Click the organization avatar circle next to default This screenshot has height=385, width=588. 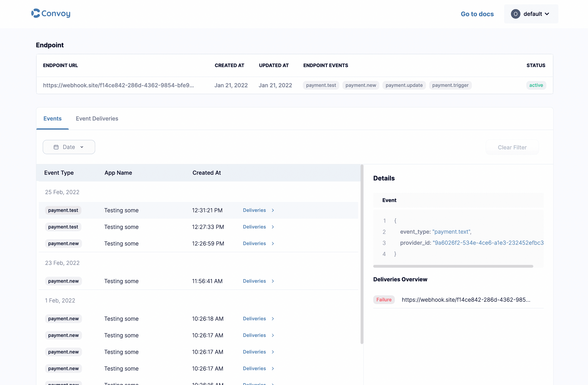pos(515,14)
